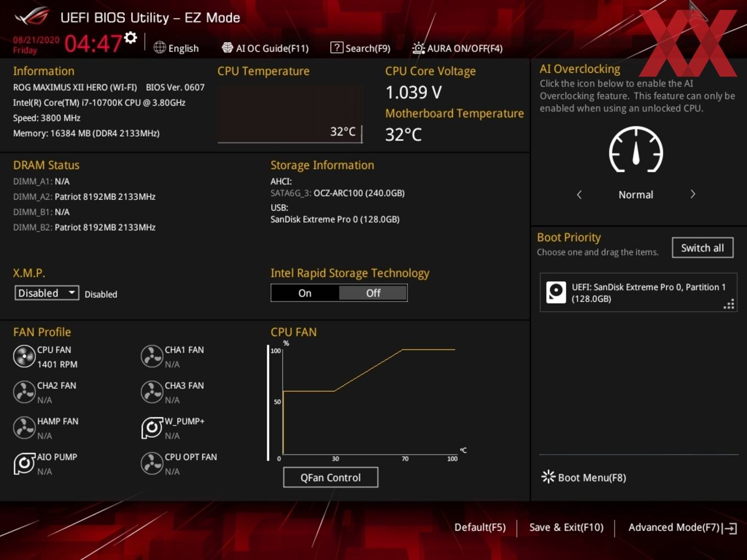Image resolution: width=747 pixels, height=560 pixels.
Task: Click the CHA3 FAN icon
Action: tap(152, 392)
